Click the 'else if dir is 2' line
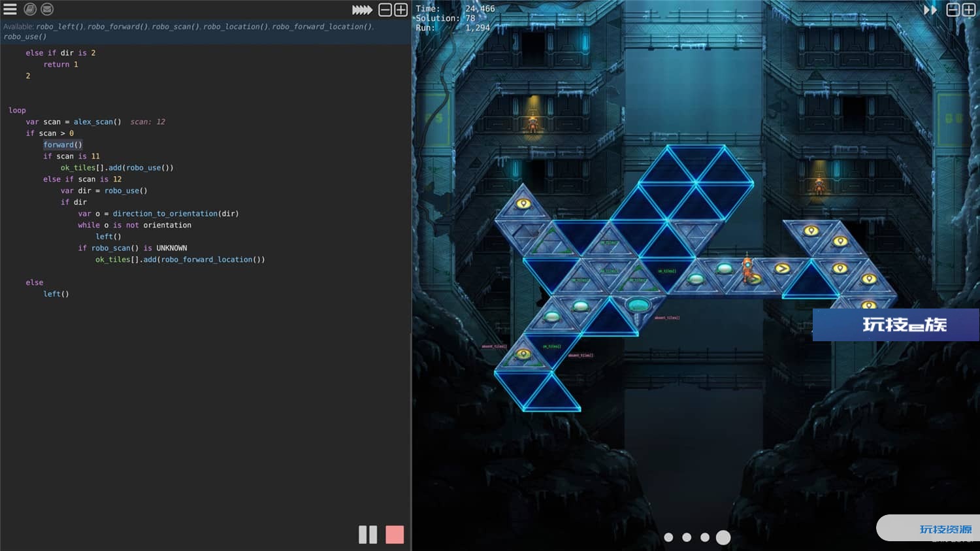 click(61, 53)
